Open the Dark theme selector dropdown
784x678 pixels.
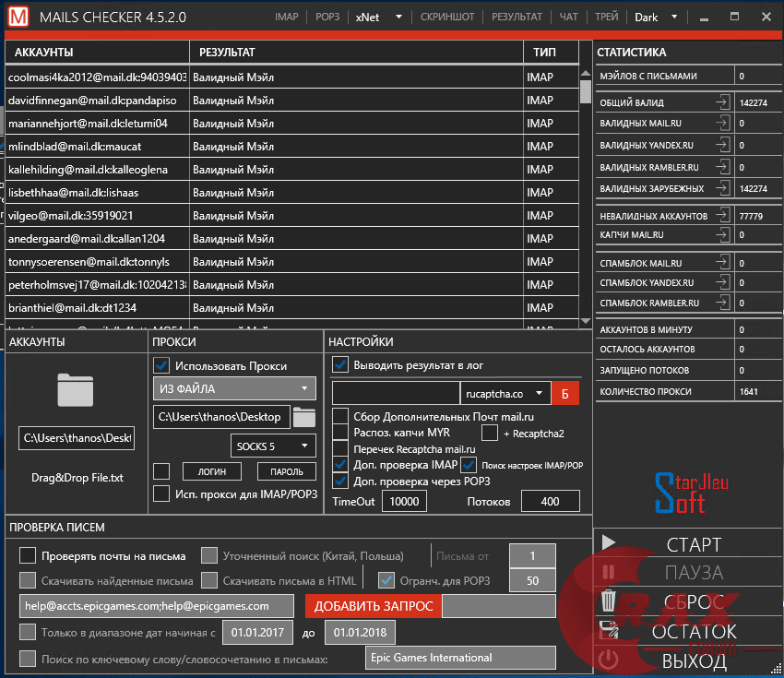point(676,16)
